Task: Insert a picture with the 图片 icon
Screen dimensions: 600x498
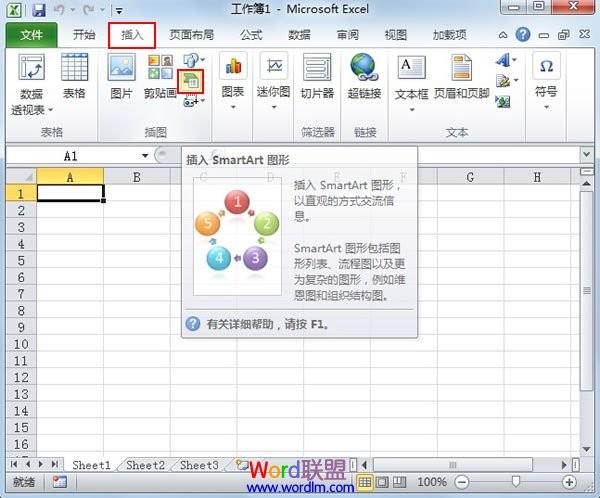Action: (x=121, y=67)
